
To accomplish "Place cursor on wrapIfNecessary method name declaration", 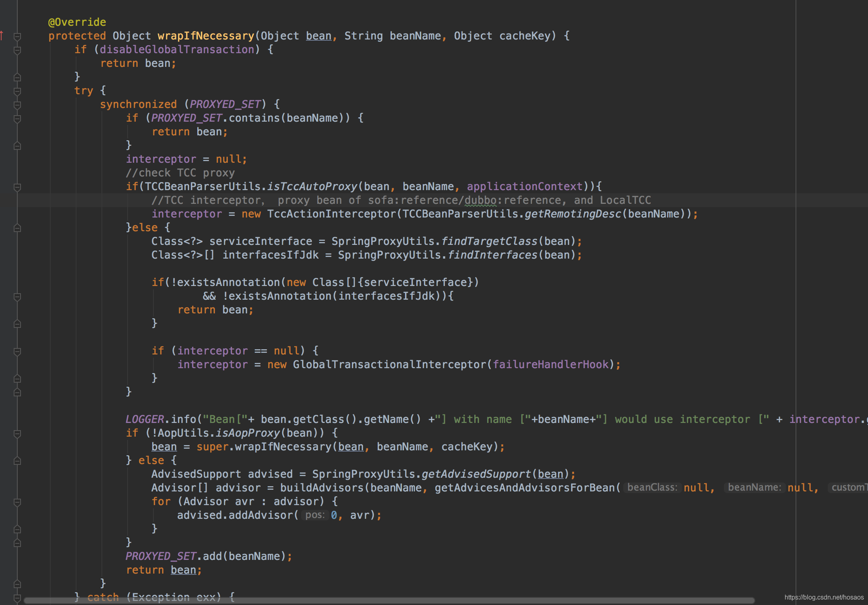I will [x=206, y=36].
